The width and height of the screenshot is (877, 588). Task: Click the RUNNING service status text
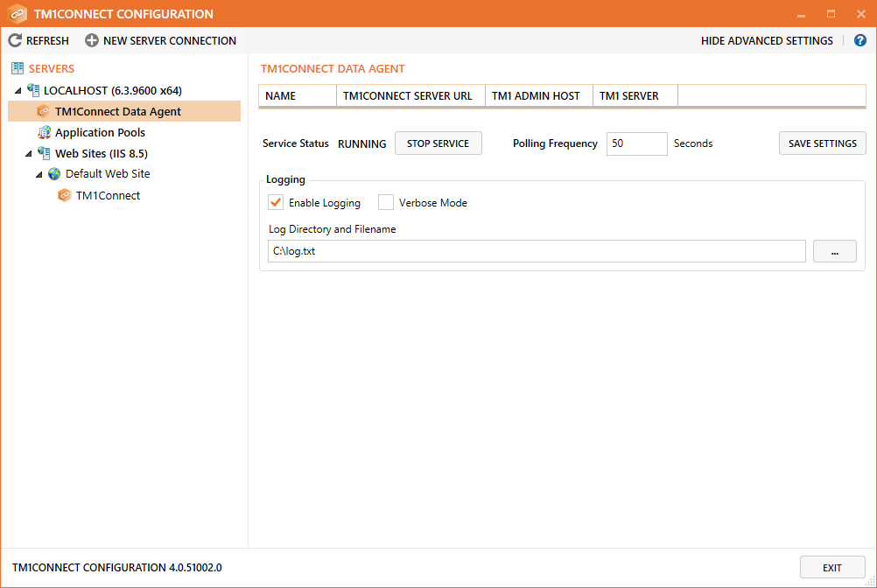pos(361,143)
